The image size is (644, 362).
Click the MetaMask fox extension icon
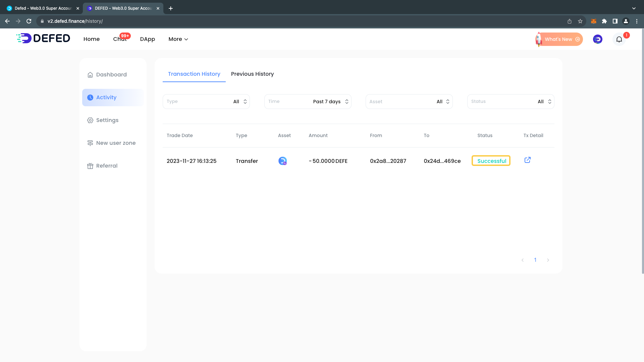click(x=593, y=21)
